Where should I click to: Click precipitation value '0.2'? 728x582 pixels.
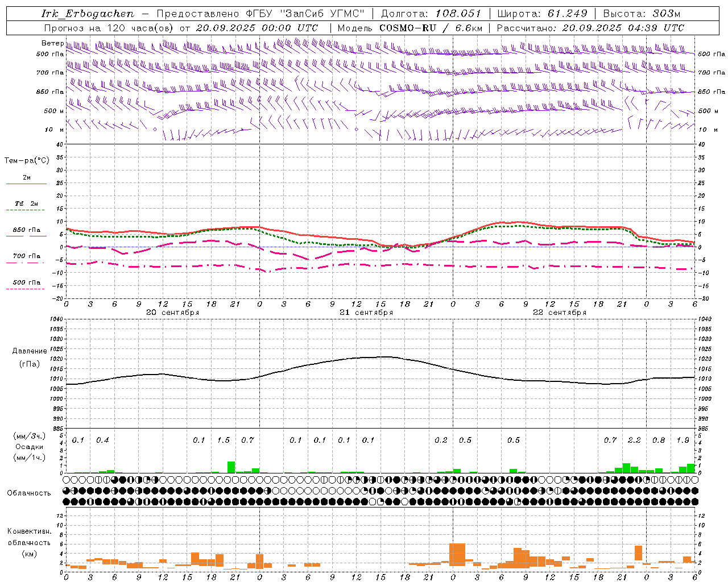441,440
